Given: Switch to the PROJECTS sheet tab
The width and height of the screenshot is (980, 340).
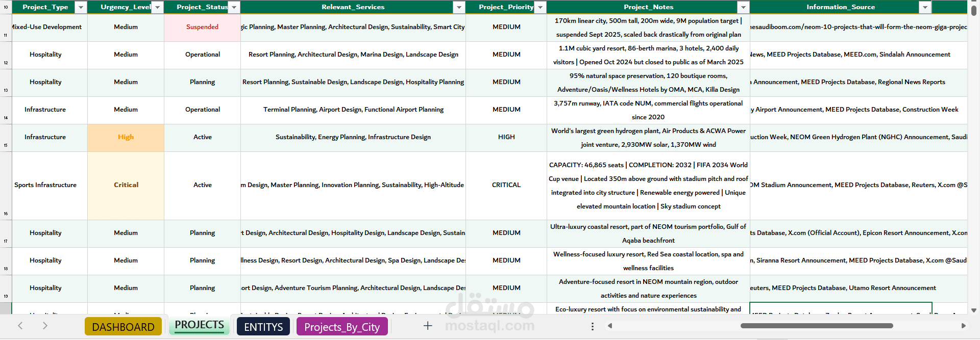Looking at the screenshot, I should coord(199,325).
